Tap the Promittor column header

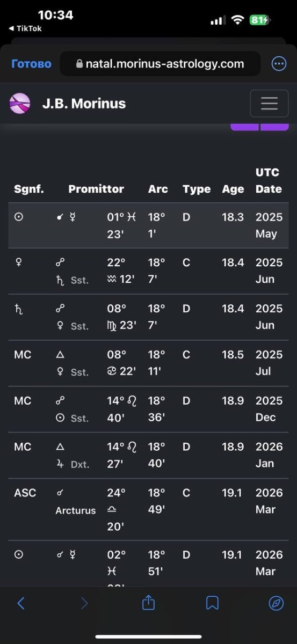pos(96,189)
